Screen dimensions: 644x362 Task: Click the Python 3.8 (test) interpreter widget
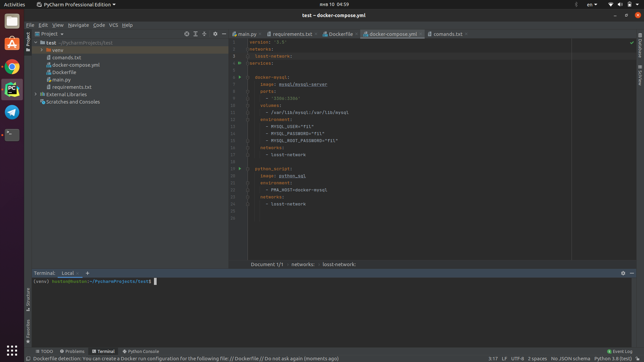tap(613, 359)
